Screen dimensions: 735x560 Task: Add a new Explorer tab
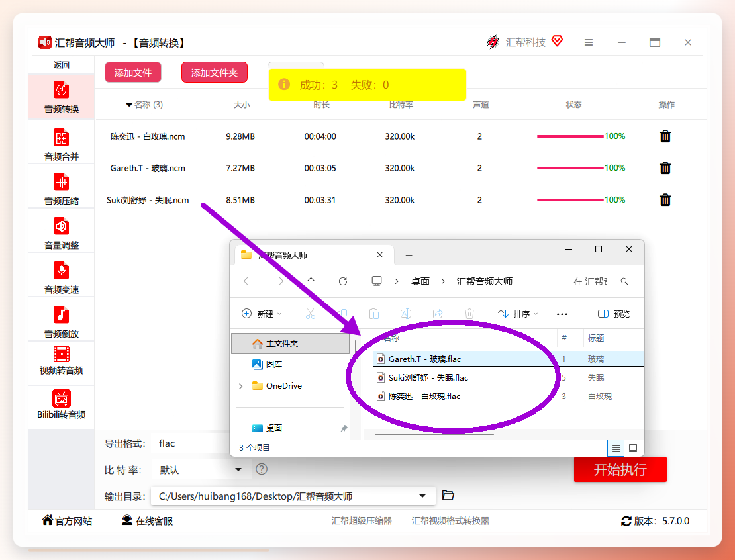(x=409, y=255)
